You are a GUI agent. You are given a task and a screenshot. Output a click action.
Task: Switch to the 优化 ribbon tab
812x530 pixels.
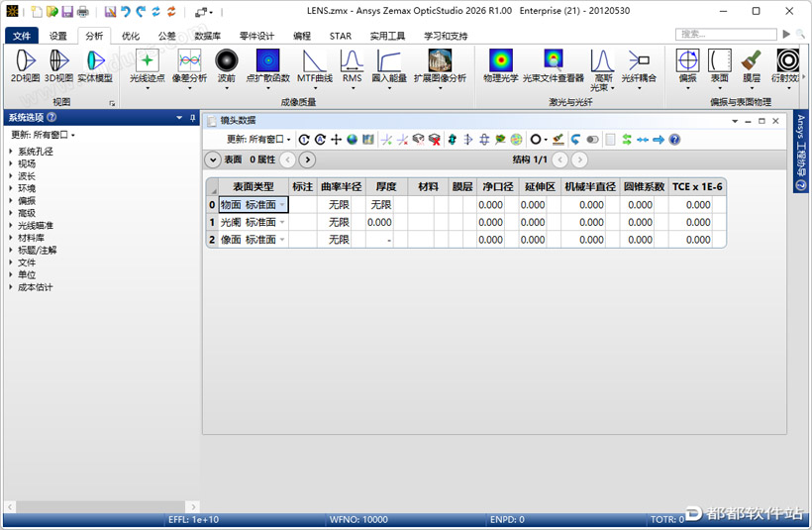[x=131, y=36]
